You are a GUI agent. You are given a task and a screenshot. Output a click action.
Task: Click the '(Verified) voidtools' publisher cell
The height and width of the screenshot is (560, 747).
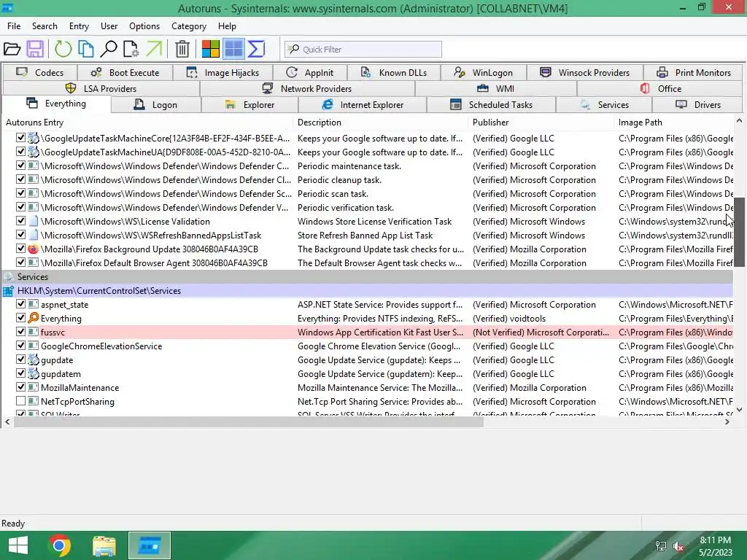(x=508, y=318)
